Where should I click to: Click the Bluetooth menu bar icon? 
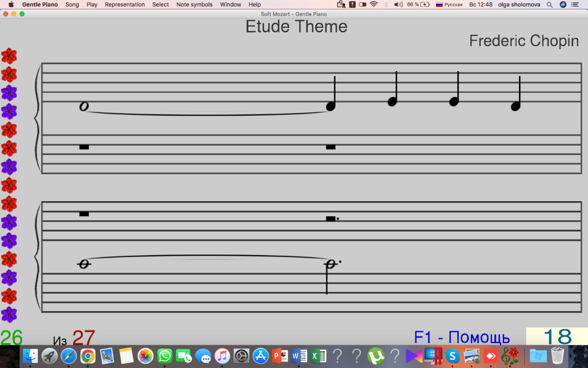point(385,4)
